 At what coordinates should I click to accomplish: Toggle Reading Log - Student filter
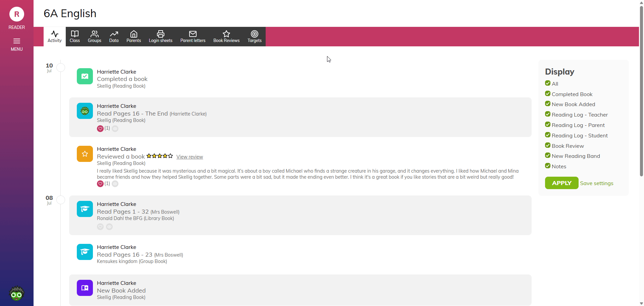point(548,135)
